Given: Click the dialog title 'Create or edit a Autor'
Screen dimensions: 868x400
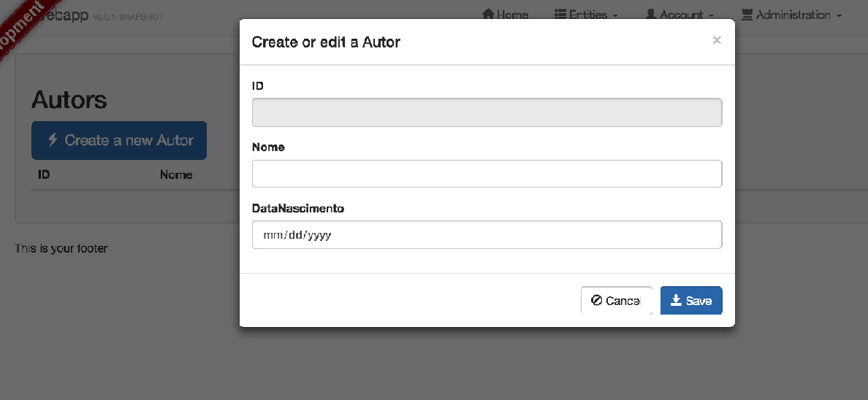Looking at the screenshot, I should pyautogui.click(x=326, y=42).
